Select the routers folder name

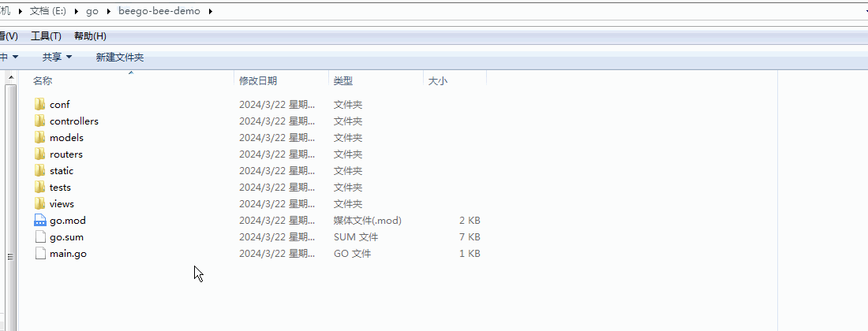(65, 154)
